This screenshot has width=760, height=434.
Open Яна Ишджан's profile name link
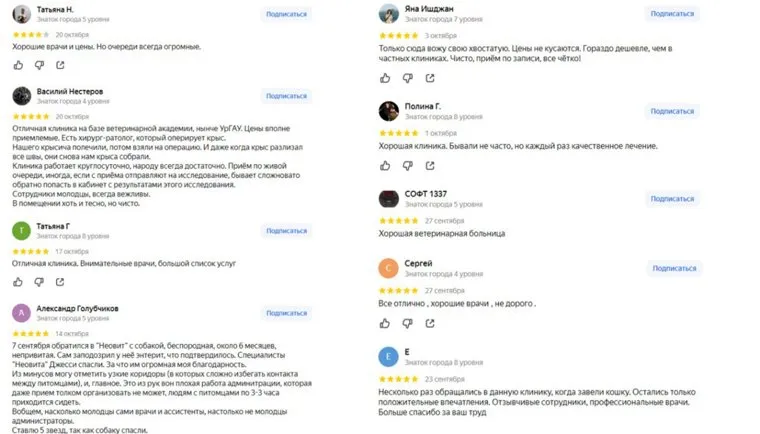coord(431,8)
